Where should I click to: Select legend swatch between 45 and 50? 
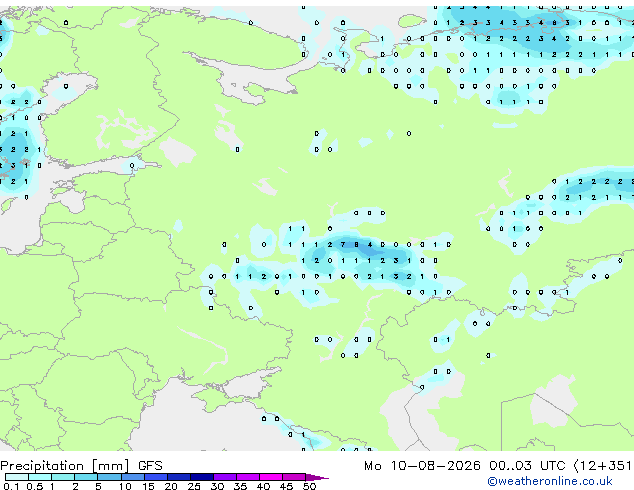tap(294, 477)
